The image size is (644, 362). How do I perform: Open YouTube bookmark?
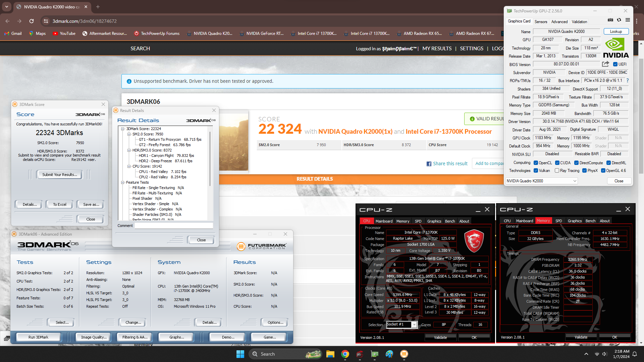[x=64, y=34]
